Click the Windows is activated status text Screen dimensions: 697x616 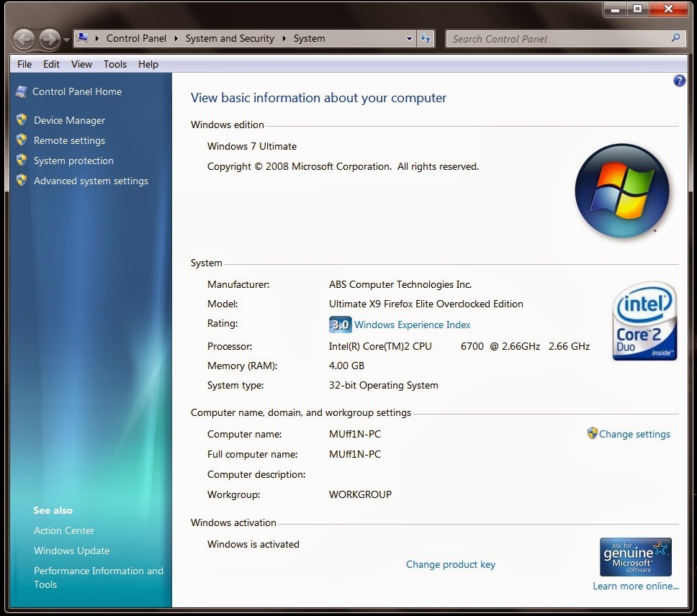click(253, 545)
